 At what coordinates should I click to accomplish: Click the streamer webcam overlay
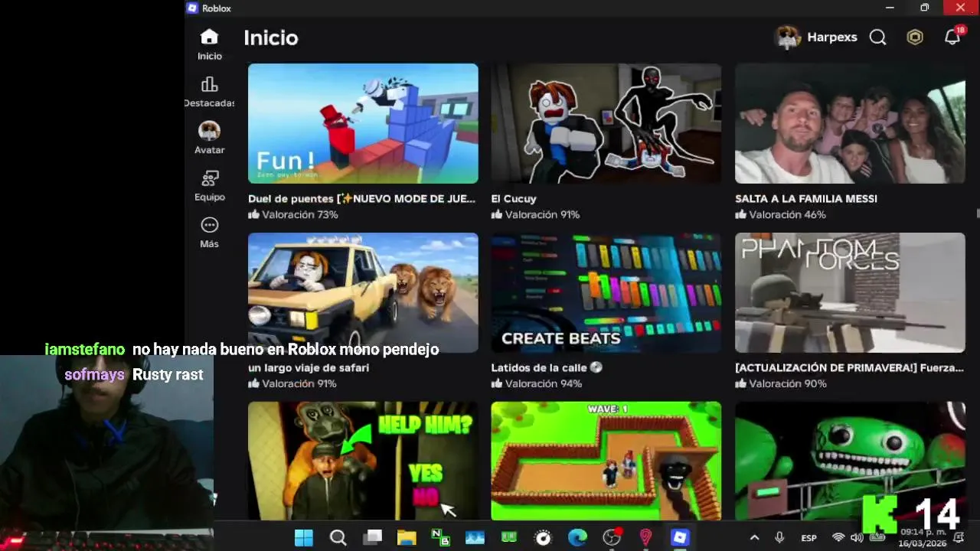[x=106, y=453]
